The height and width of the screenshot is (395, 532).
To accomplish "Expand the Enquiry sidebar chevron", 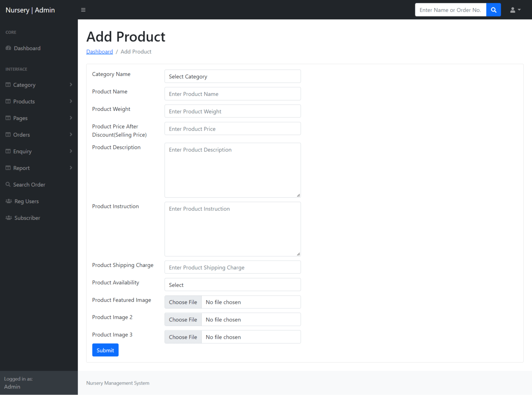I will tap(71, 151).
